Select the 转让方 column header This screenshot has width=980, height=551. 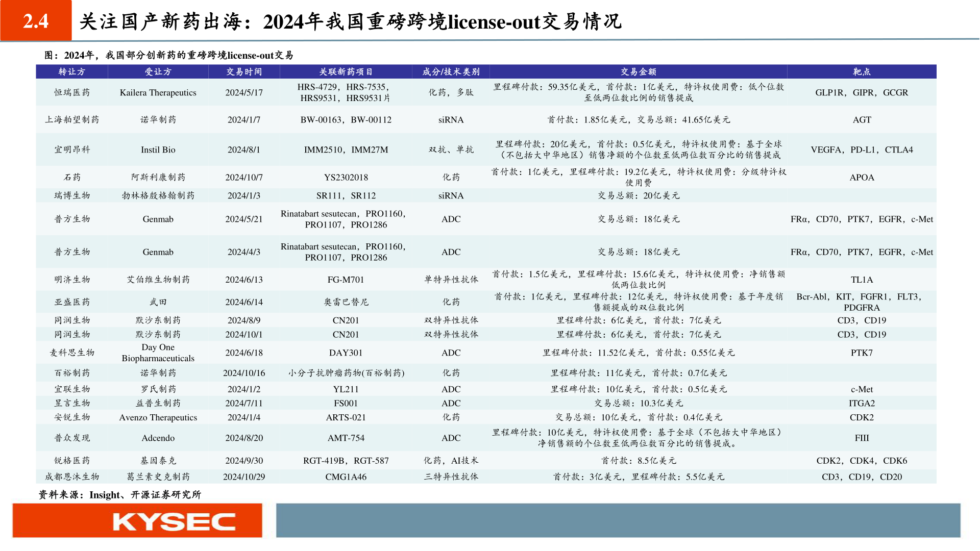72,72
